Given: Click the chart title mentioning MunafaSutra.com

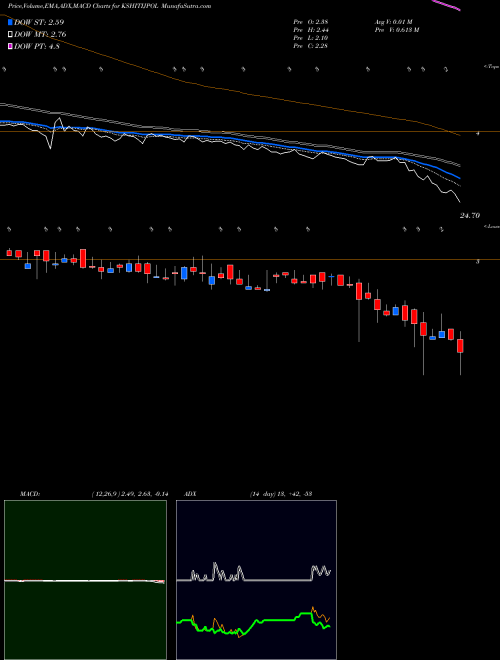Looking at the screenshot, I should (109, 6).
